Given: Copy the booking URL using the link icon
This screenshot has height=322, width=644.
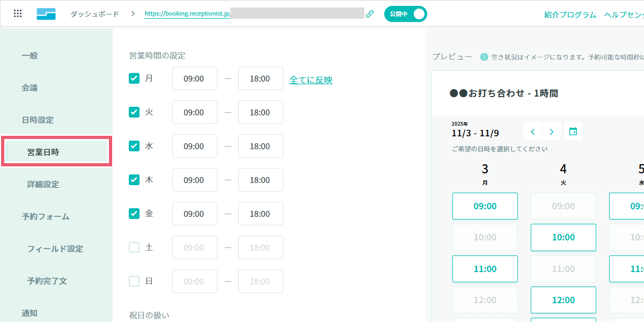Looking at the screenshot, I should coord(370,13).
